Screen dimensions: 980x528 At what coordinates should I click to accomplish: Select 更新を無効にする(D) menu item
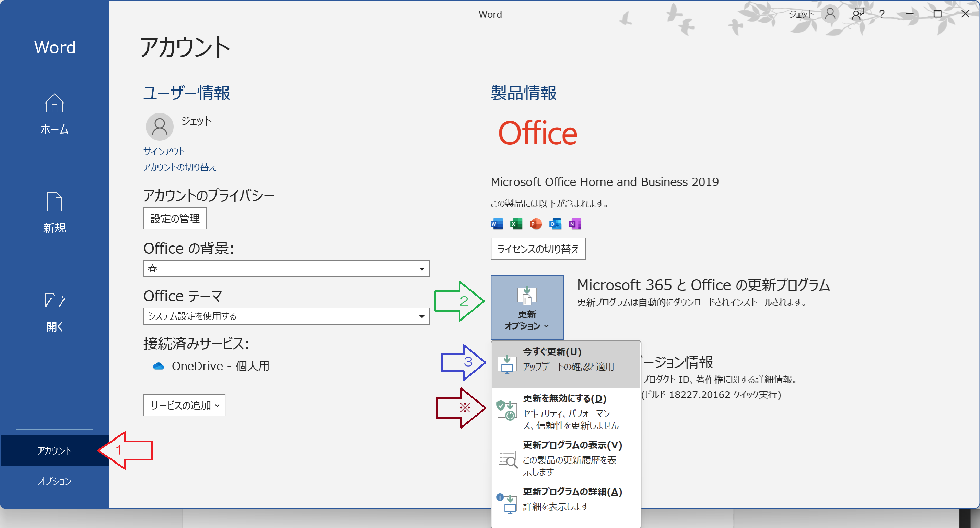[x=566, y=411]
